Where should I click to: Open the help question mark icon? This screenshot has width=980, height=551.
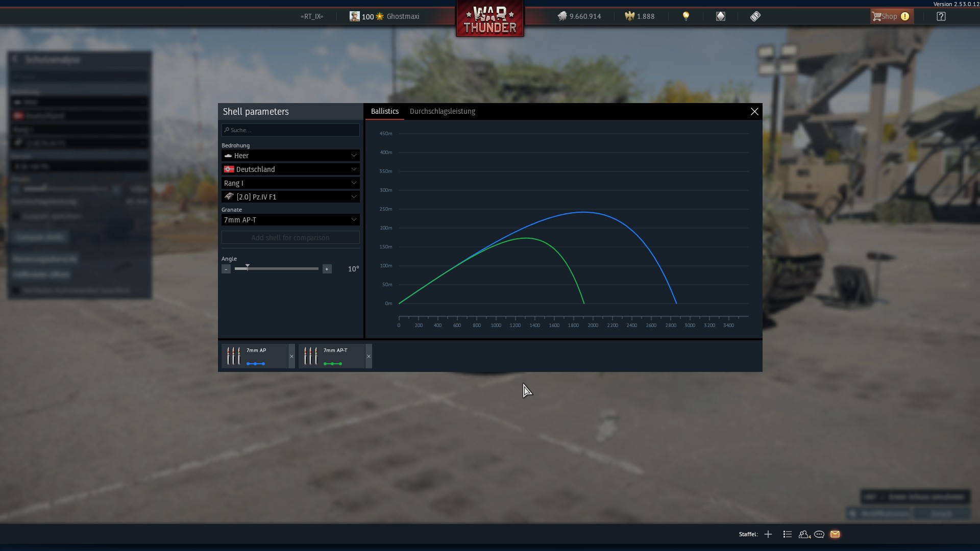tap(941, 16)
